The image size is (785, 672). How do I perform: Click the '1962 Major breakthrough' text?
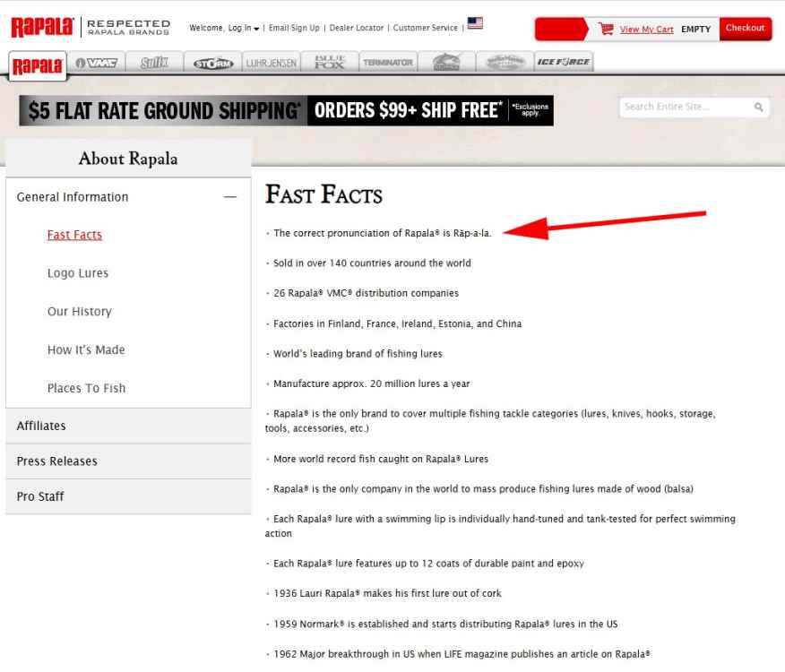tap(462, 654)
